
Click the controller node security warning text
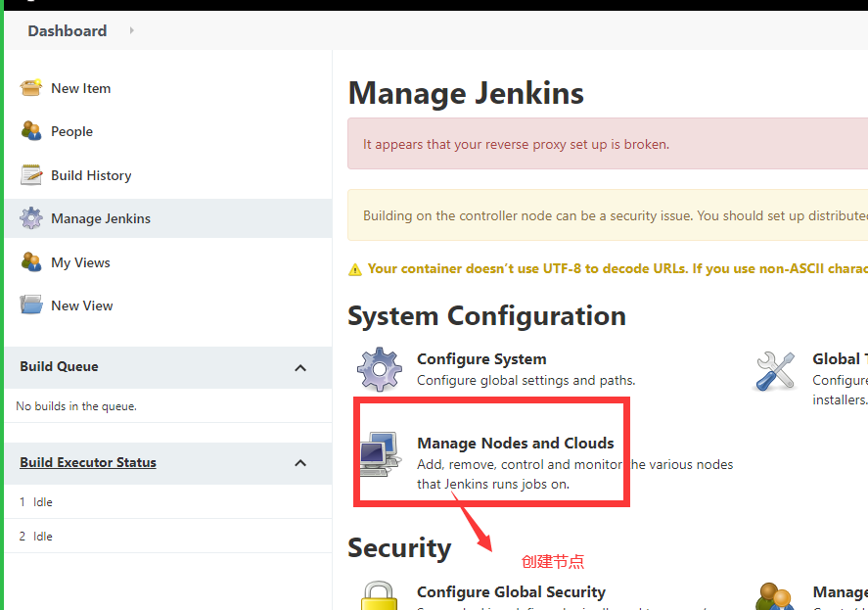616,215
